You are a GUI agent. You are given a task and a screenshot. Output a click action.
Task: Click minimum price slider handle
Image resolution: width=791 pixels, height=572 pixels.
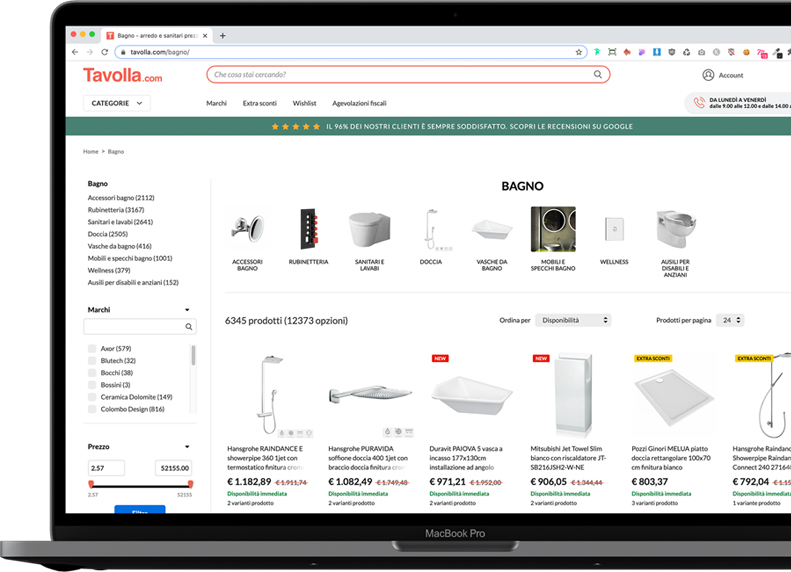click(91, 484)
